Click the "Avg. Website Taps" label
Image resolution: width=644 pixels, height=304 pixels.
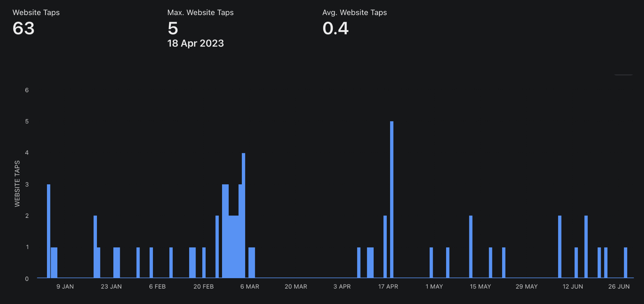[x=355, y=12]
